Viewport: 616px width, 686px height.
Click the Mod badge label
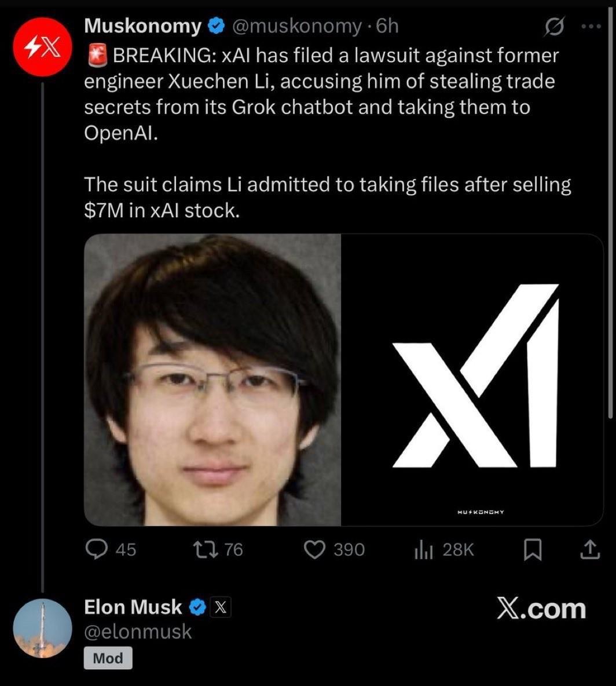coord(108,658)
